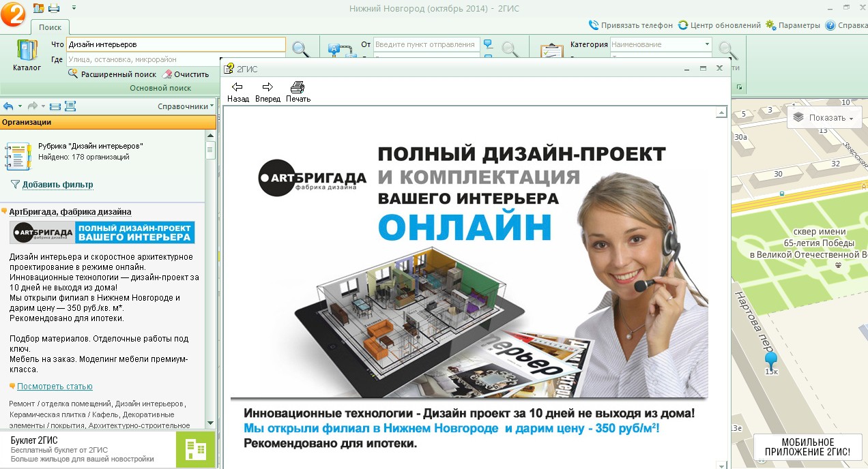Image resolution: width=868 pixels, height=469 pixels.
Task: Click the blue back arrow in directory panel
Action: 8,106
